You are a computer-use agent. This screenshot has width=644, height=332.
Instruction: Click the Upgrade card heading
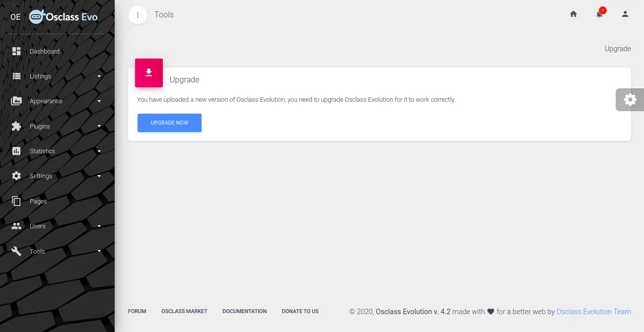(x=184, y=79)
